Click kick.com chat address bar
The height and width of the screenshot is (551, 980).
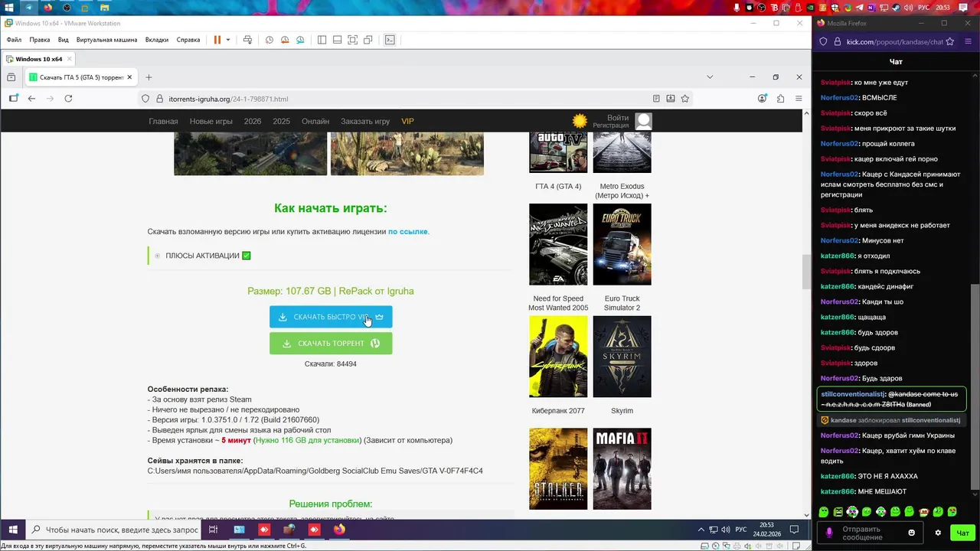click(893, 42)
